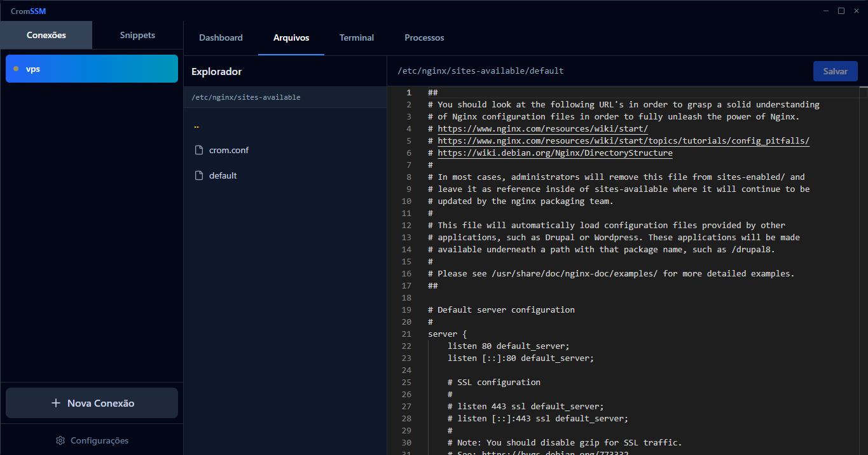Click the gear icon for Configurações
The height and width of the screenshot is (455, 868).
(60, 440)
